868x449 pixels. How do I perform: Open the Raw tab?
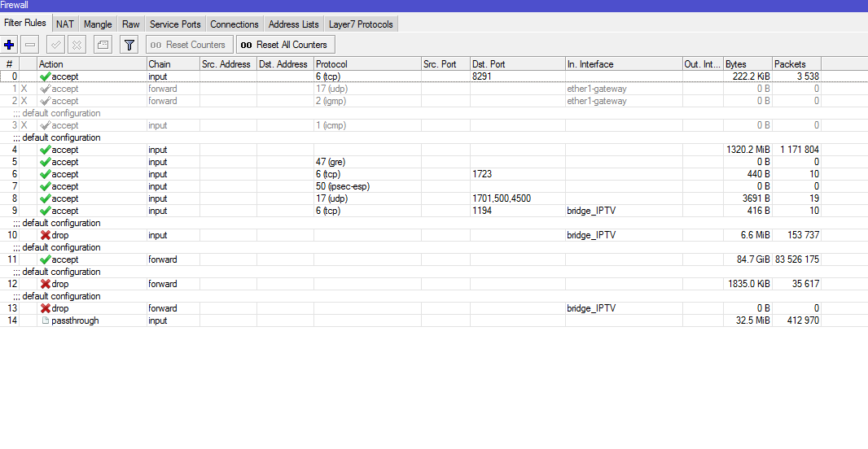pos(131,24)
